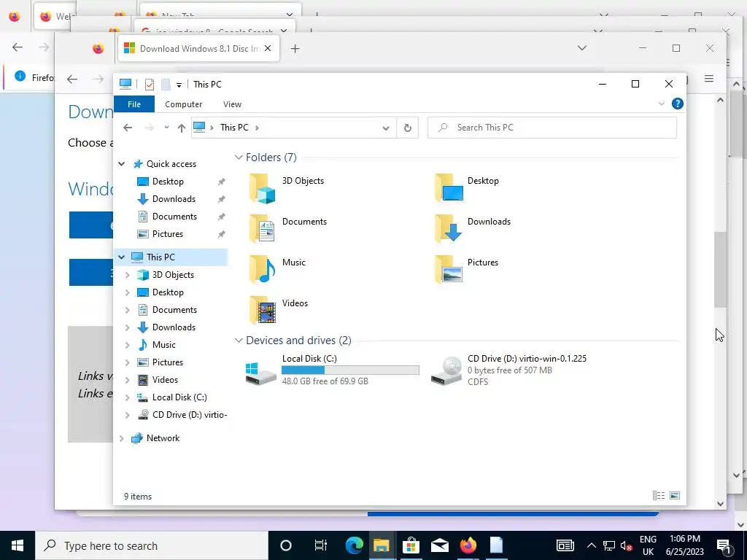Go up one level with up arrow
Screen dimensions: 747x560
[181, 128]
